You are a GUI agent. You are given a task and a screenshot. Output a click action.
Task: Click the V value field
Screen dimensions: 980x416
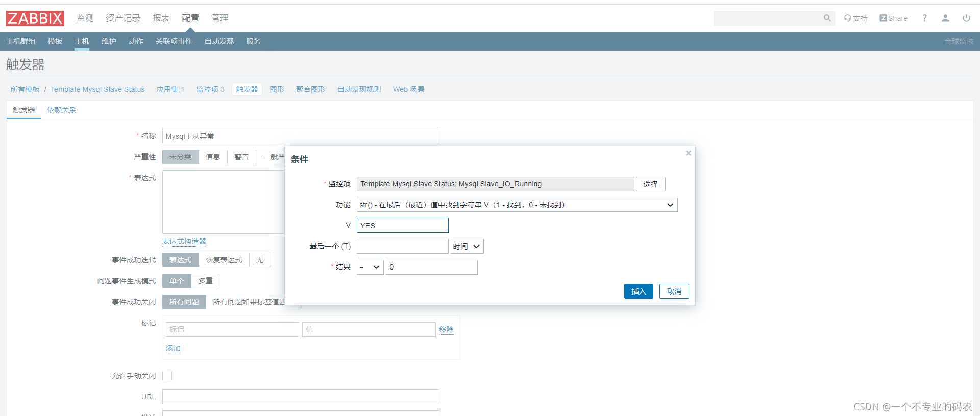402,226
